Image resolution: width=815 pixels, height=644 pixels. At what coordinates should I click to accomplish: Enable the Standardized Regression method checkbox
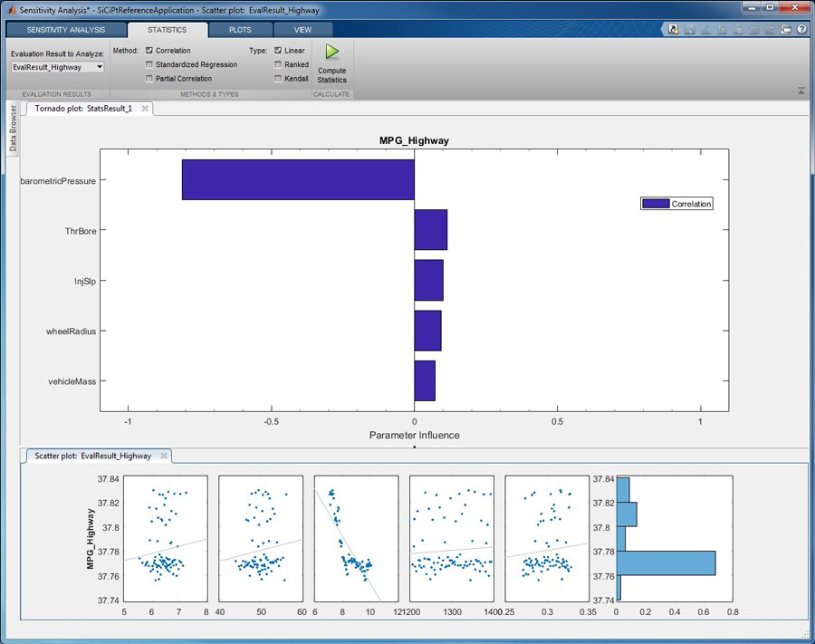(x=149, y=64)
